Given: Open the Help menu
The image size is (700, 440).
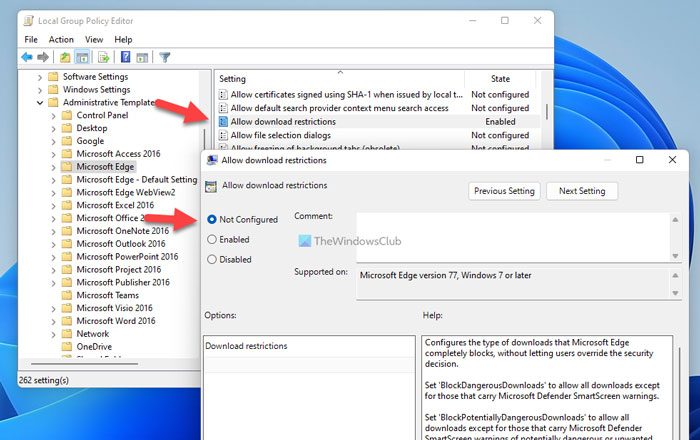Looking at the screenshot, I should click(123, 40).
